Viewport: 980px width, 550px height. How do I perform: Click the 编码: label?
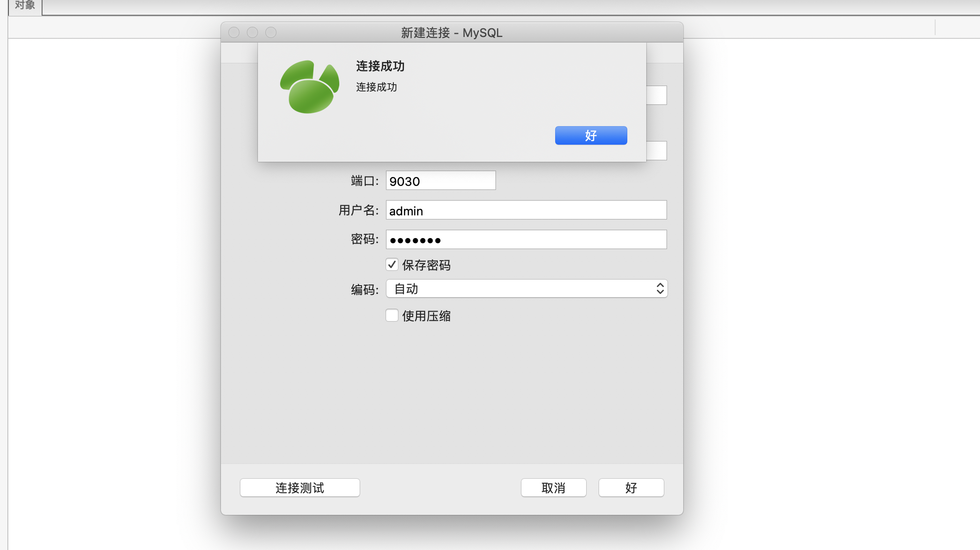pyautogui.click(x=365, y=290)
